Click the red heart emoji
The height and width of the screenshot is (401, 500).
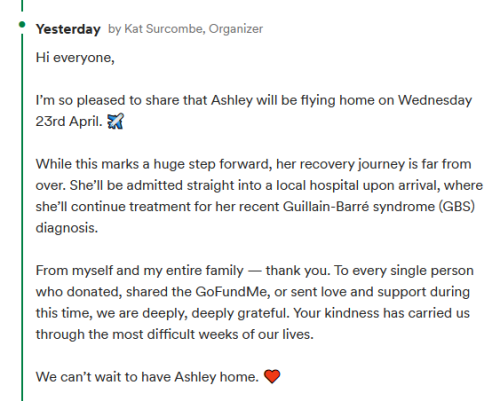click(x=272, y=377)
